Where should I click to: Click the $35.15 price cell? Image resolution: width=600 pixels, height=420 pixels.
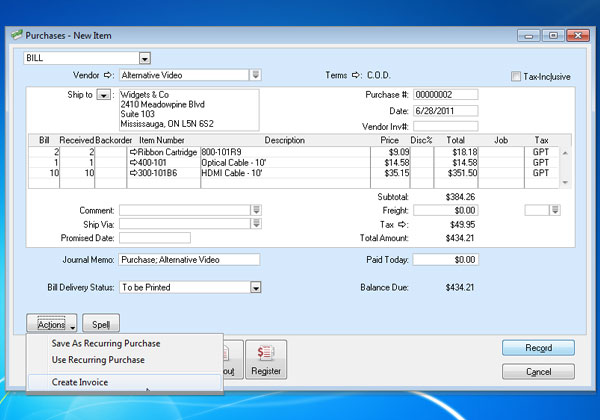pyautogui.click(x=390, y=173)
